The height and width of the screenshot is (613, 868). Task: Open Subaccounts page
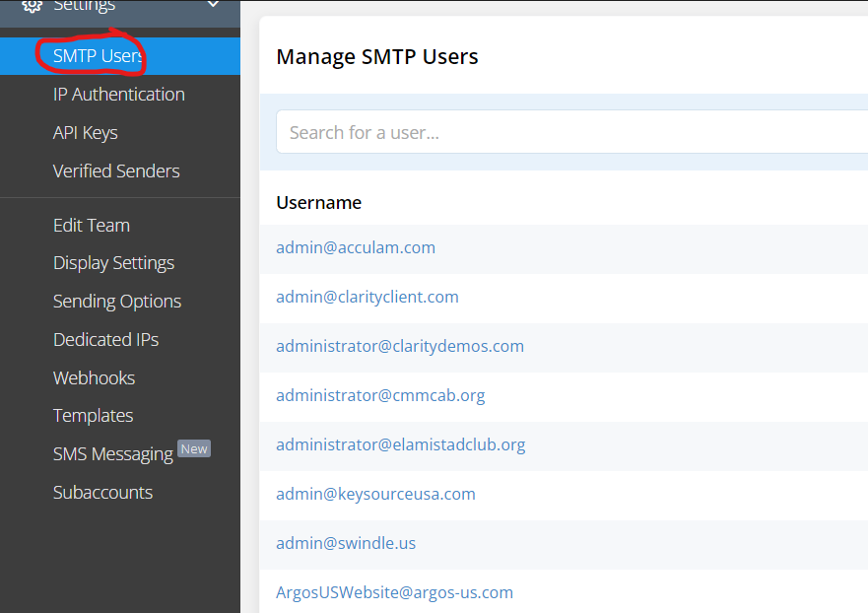pyautogui.click(x=103, y=493)
